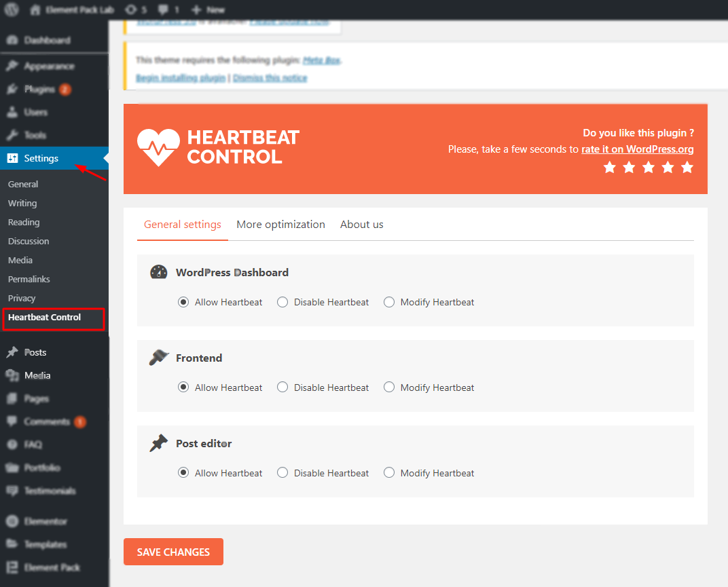This screenshot has width=728, height=587.
Task: Click the Appearance brush icon in sidebar
Action: coord(12,67)
